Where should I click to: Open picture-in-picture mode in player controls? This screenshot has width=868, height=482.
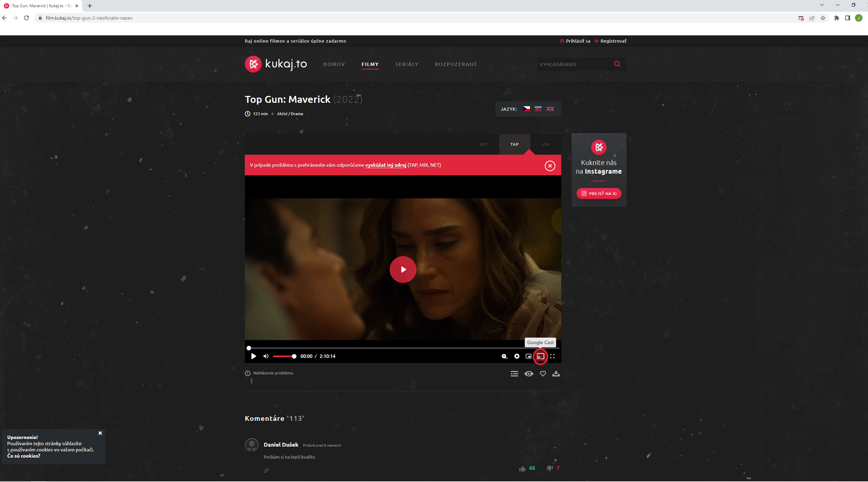click(529, 357)
